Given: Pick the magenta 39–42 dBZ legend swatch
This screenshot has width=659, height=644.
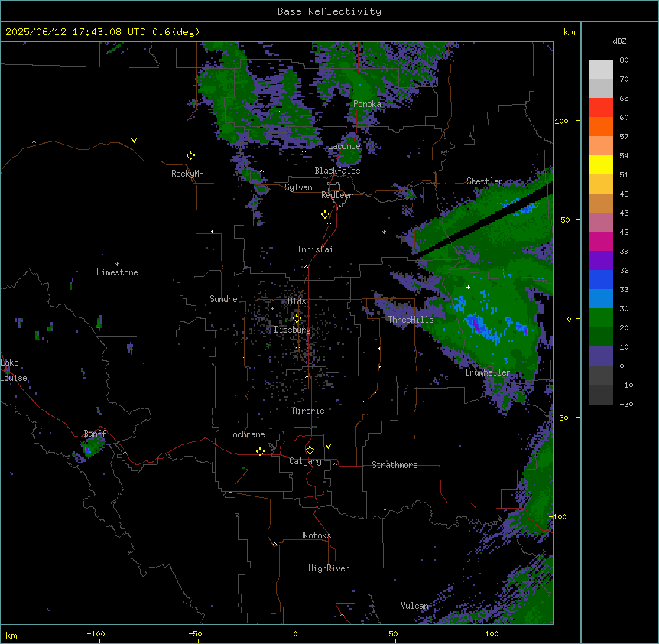Looking at the screenshot, I should 601,241.
